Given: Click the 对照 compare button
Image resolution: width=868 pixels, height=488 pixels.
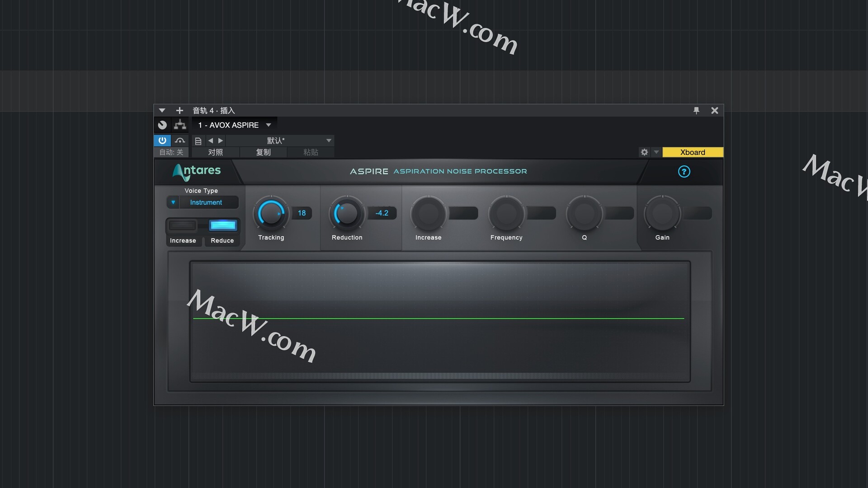Looking at the screenshot, I should 216,152.
